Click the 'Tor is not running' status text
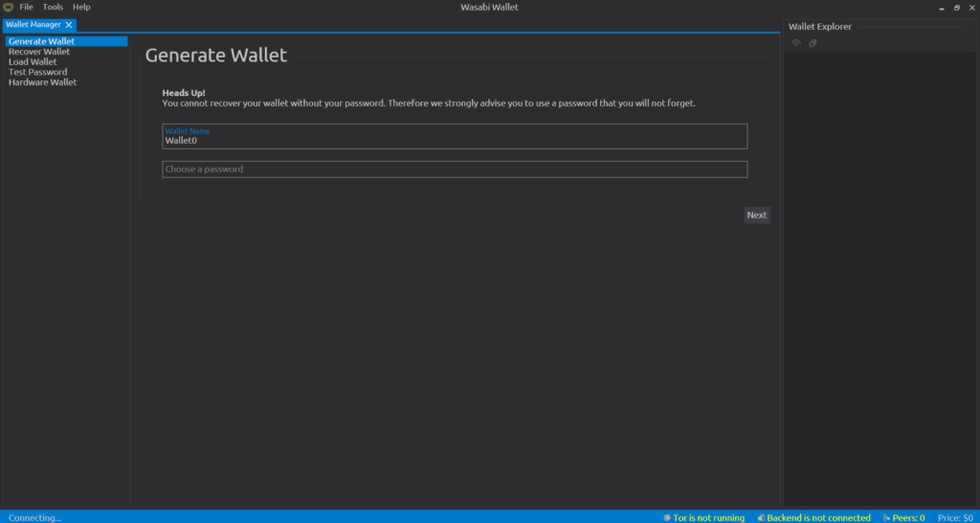Screen dimensions: 980x523 pos(709,518)
